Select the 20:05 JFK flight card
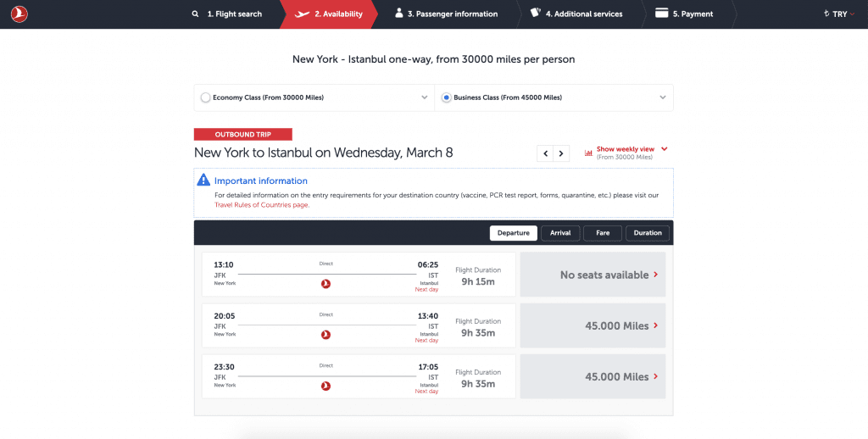Viewport: 868px width, 439px height. [359, 325]
